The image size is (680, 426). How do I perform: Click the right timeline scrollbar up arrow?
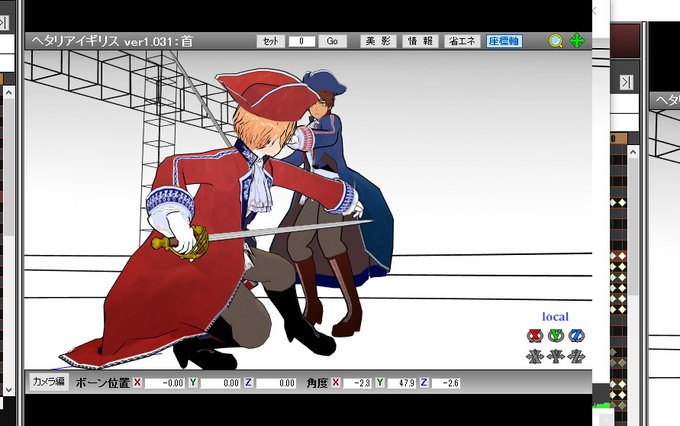[633, 152]
